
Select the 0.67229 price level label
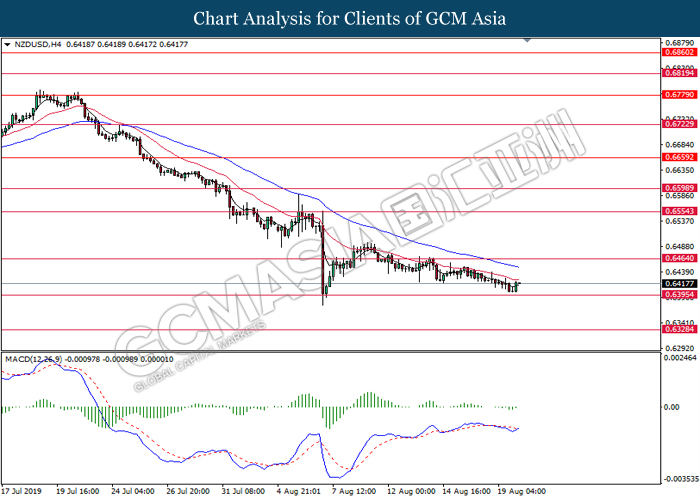pos(679,124)
